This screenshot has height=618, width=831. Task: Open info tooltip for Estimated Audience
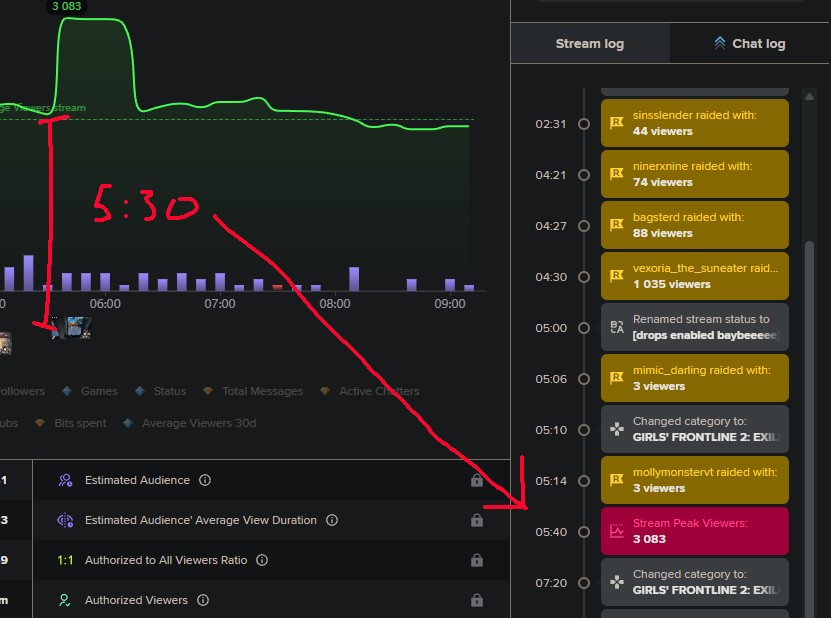205,480
